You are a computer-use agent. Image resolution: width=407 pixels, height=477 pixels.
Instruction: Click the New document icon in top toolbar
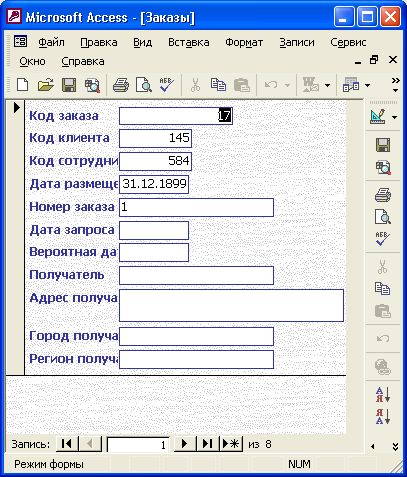click(22, 85)
